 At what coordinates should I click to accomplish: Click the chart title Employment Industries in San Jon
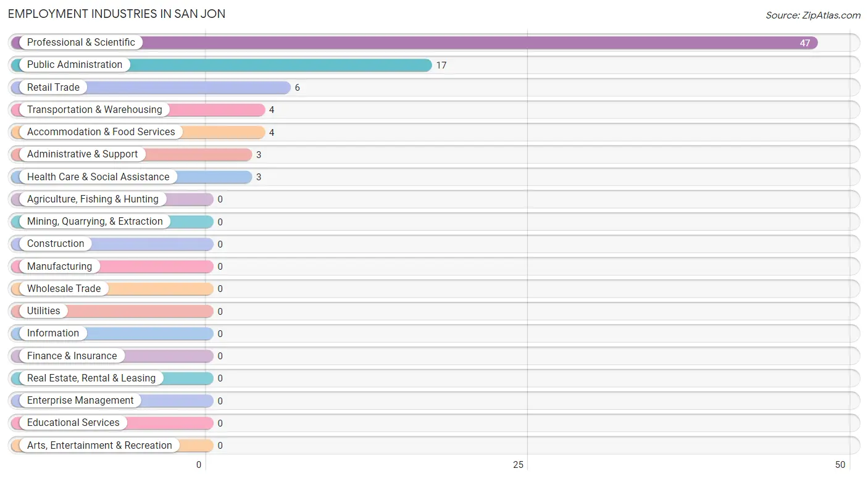coord(117,14)
